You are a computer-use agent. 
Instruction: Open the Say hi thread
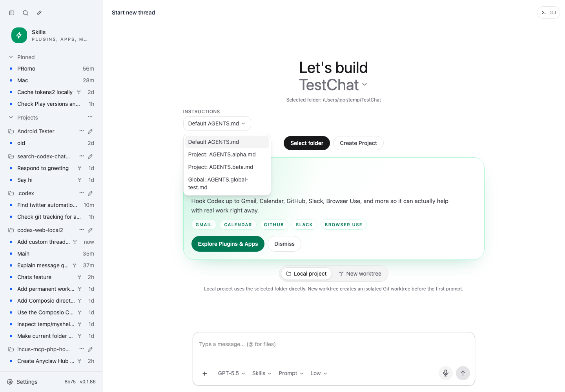51,180
